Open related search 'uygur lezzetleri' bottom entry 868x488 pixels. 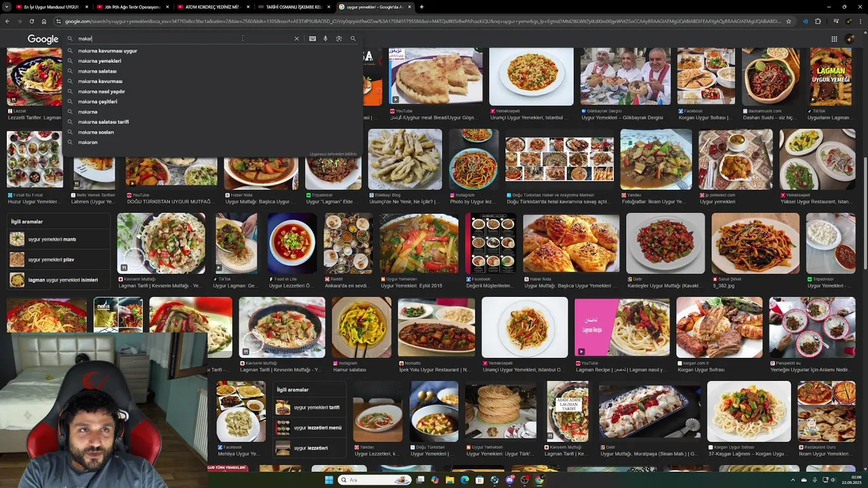coord(310,448)
